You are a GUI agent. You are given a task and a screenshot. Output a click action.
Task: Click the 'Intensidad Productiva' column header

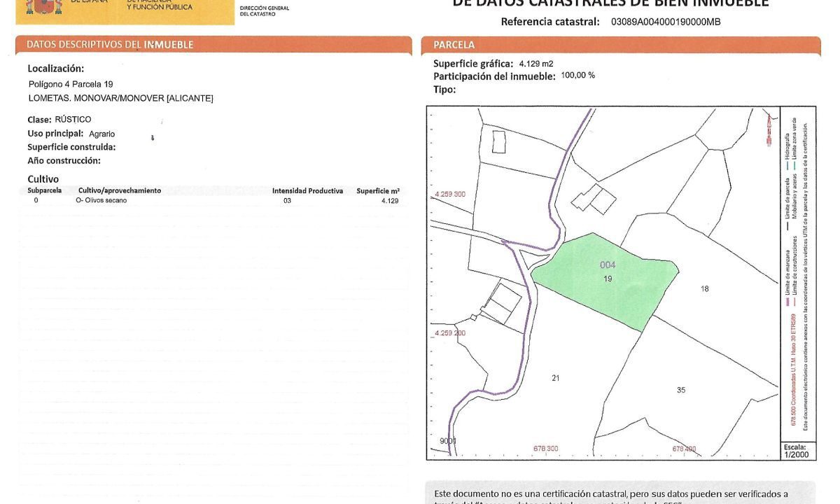(307, 190)
